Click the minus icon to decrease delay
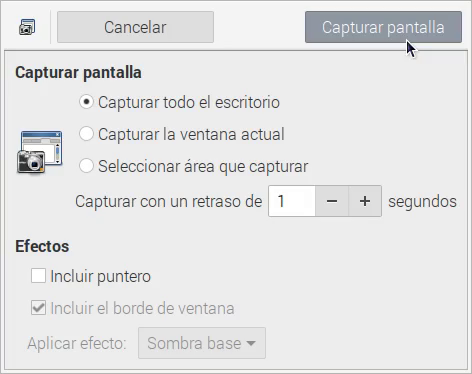 pos(332,201)
